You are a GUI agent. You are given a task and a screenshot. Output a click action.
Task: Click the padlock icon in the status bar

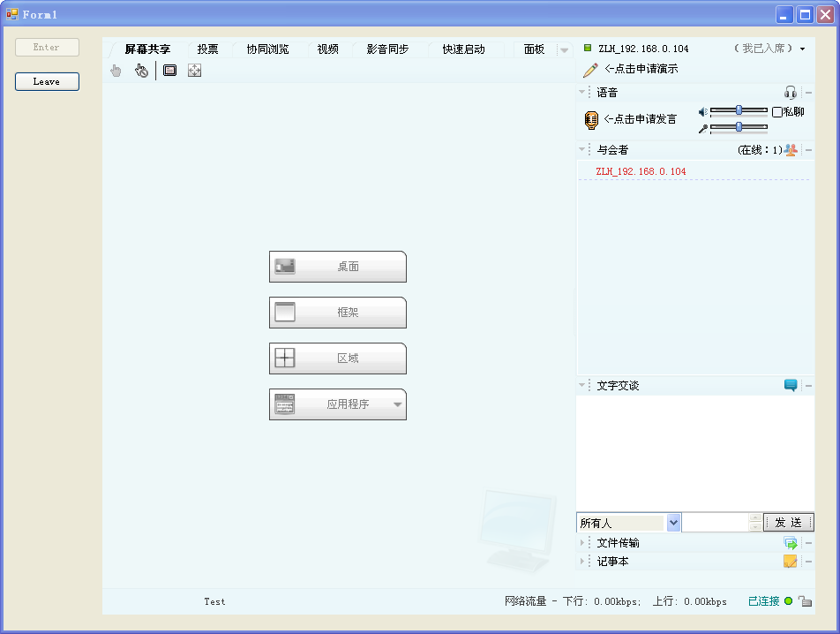pos(805,601)
